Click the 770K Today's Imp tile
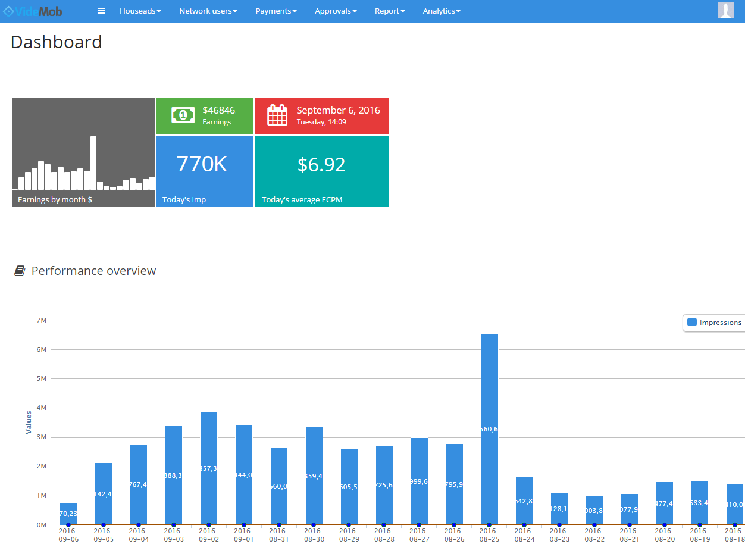This screenshot has height=560, width=745. (x=205, y=171)
